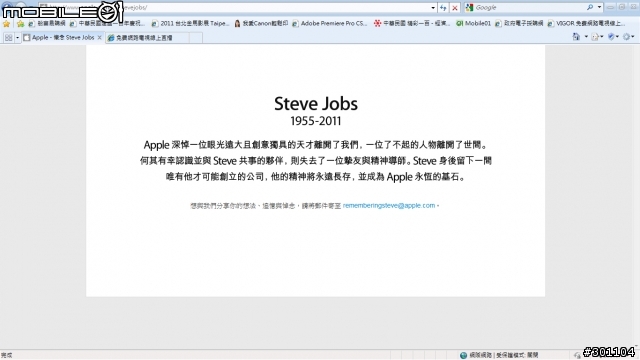
Task: Open the bookmark with red flower icon
Action: tap(412, 24)
